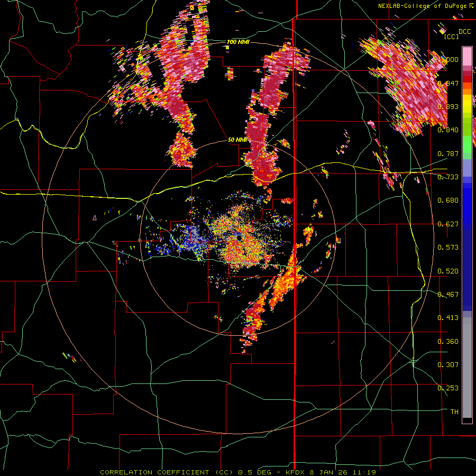Pick the gray bottom segment of color bar
This screenshot has width=476, height=476.
[x=467, y=368]
